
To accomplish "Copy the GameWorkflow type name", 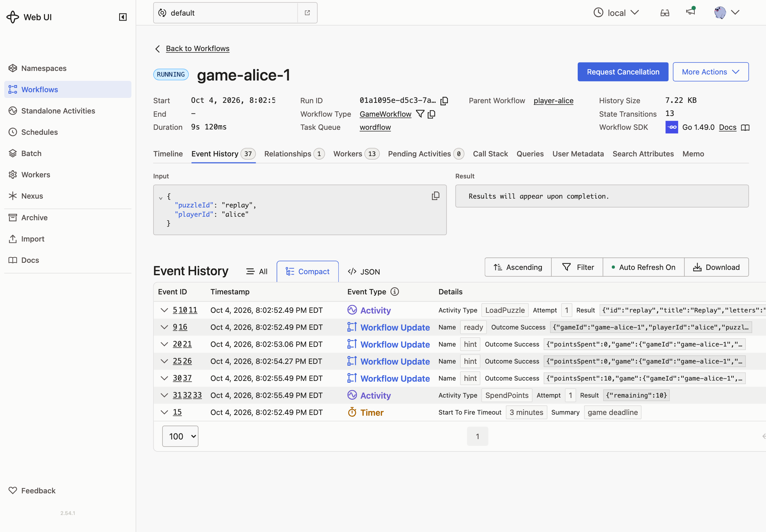I will 432,114.
